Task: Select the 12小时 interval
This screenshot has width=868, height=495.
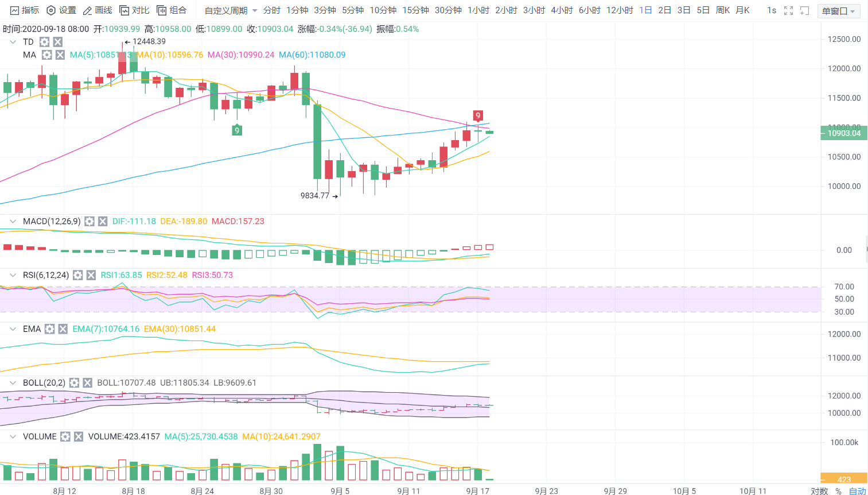Action: coord(620,10)
